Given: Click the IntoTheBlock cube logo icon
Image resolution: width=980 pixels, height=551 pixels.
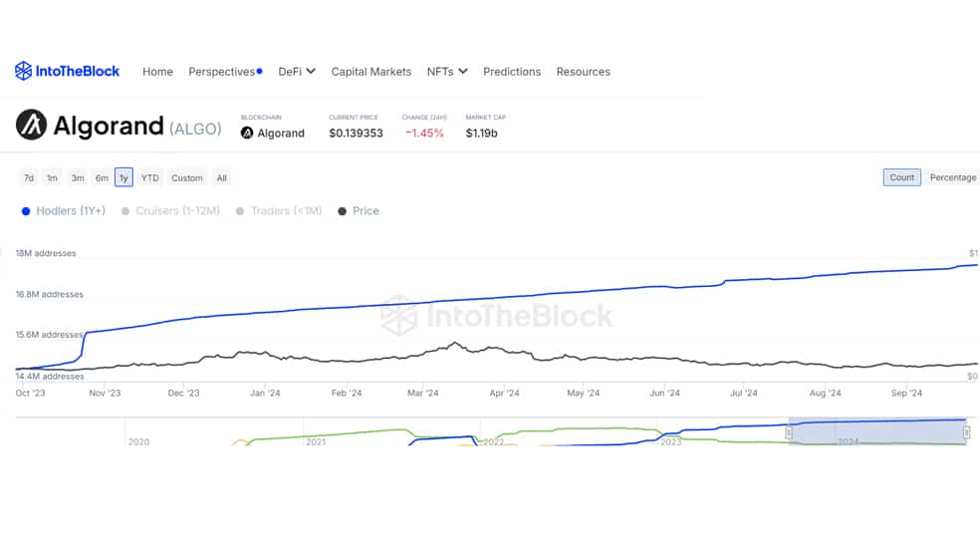Looking at the screenshot, I should tap(23, 71).
